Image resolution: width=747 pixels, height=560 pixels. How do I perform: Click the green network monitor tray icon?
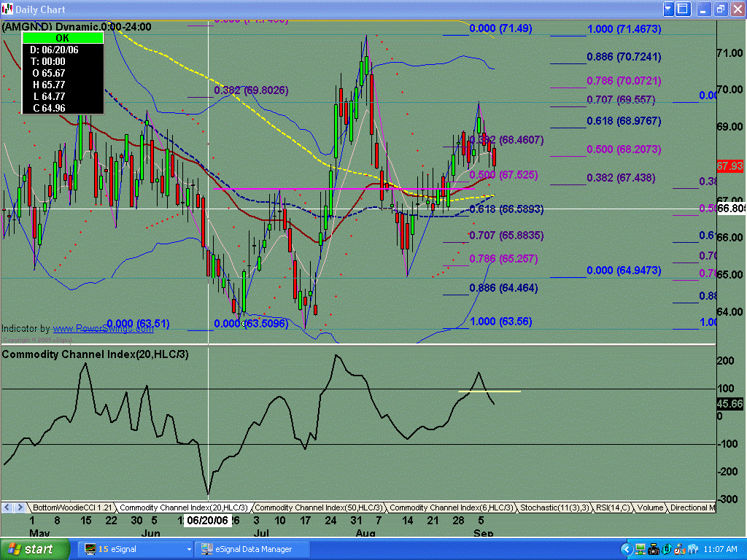tap(640, 550)
